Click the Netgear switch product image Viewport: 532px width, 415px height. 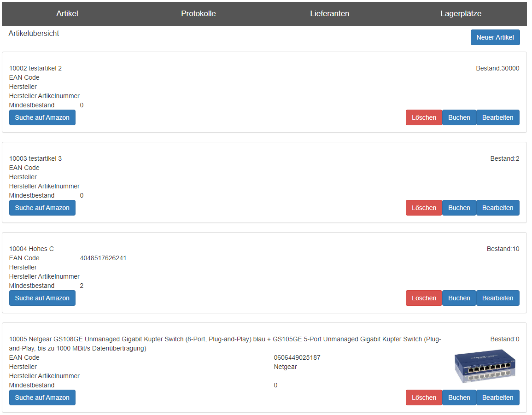(485, 367)
